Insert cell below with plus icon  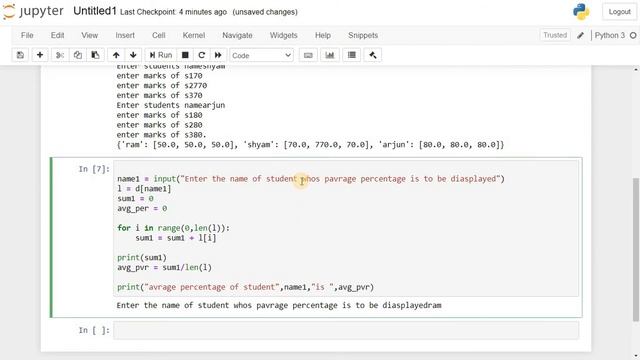click(x=40, y=55)
